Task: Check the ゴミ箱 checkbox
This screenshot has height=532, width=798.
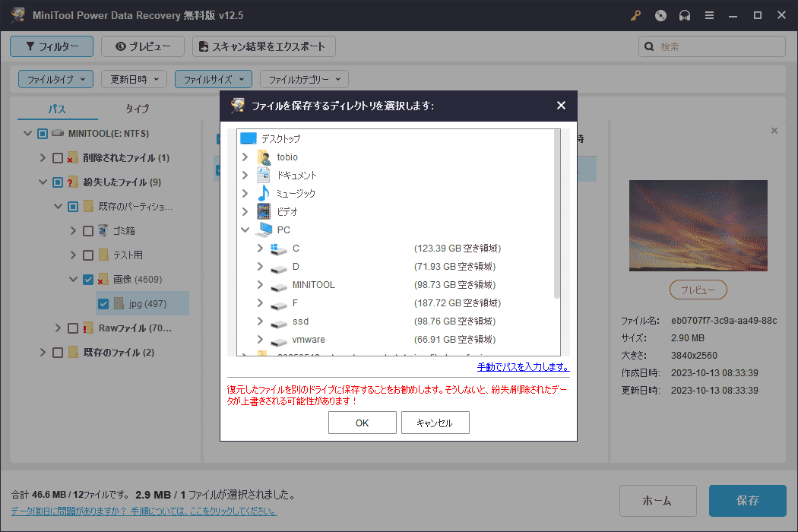Action: [x=88, y=230]
